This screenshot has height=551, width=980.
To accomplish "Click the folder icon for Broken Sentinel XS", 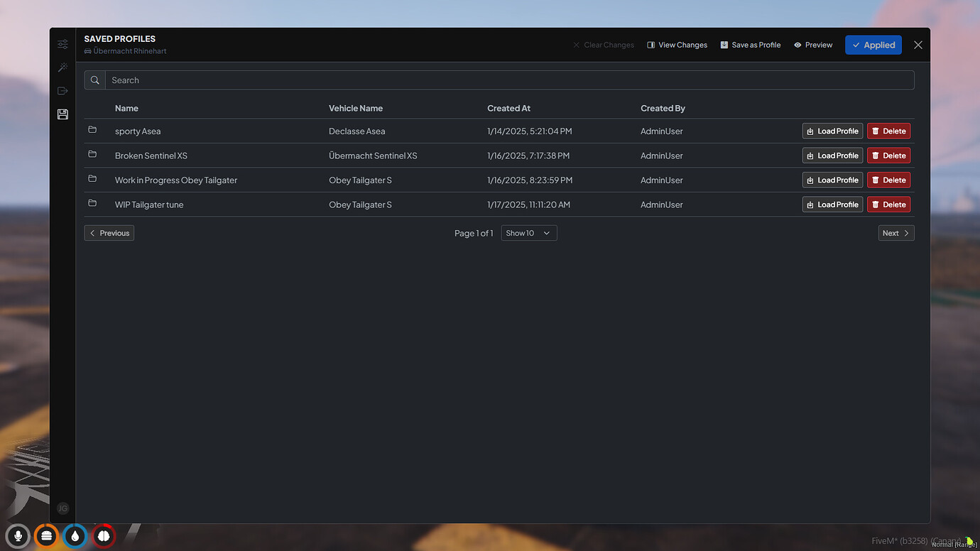I will pos(92,153).
